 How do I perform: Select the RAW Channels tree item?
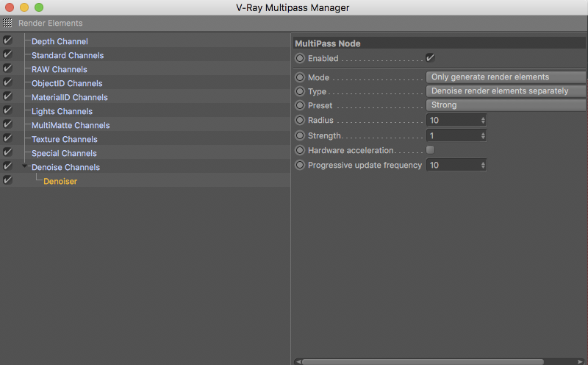pyautogui.click(x=60, y=69)
